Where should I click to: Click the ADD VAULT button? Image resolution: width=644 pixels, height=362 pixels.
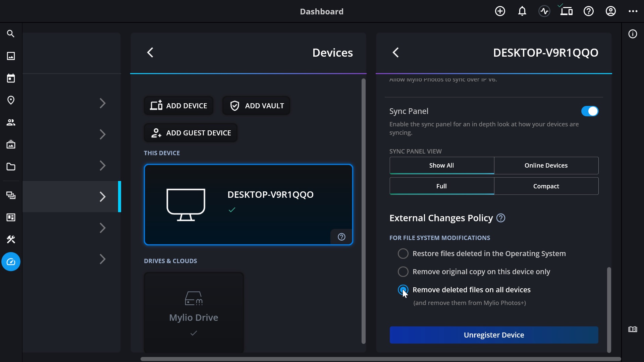coord(256,106)
